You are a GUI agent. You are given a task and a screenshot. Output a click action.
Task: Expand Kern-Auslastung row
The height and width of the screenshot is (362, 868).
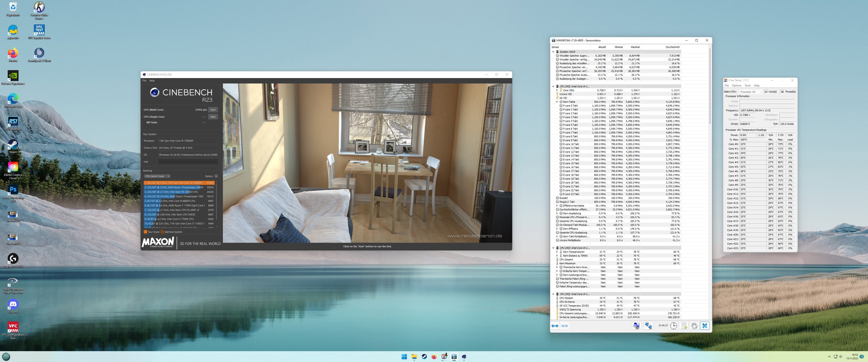click(557, 214)
